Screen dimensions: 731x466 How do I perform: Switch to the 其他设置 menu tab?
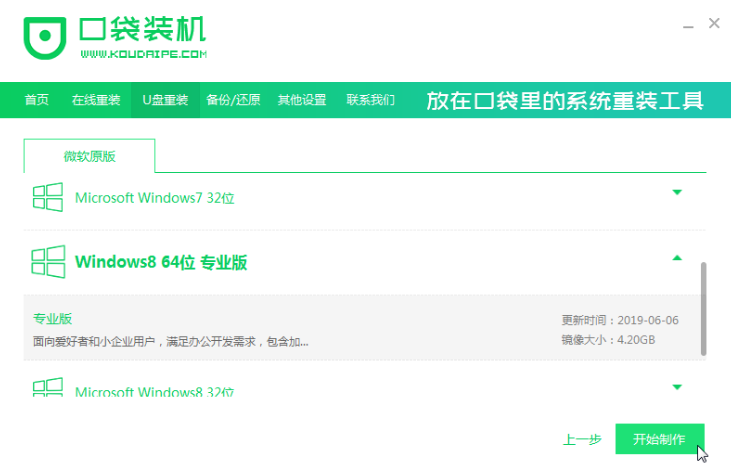(x=302, y=100)
